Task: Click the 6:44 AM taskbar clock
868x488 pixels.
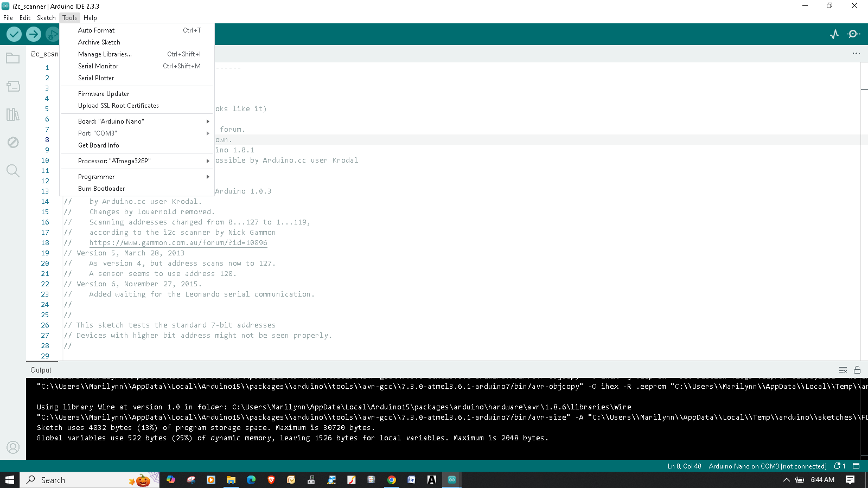Action: coord(822,480)
